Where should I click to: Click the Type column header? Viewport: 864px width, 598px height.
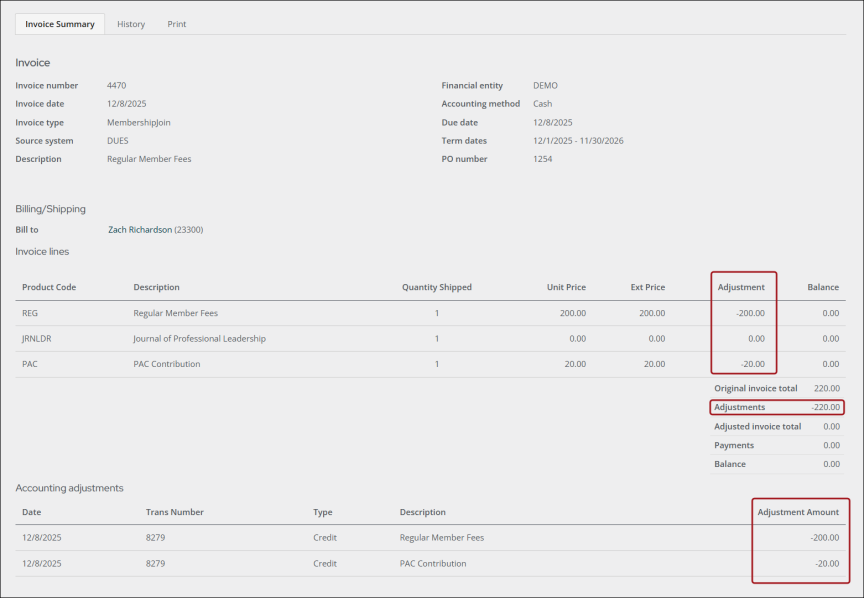pos(322,512)
